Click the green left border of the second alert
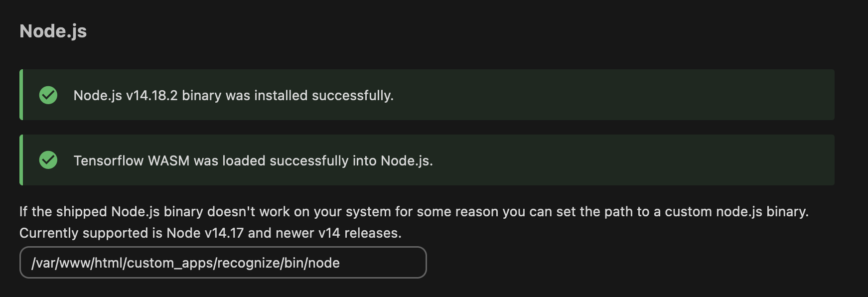 click(21, 160)
